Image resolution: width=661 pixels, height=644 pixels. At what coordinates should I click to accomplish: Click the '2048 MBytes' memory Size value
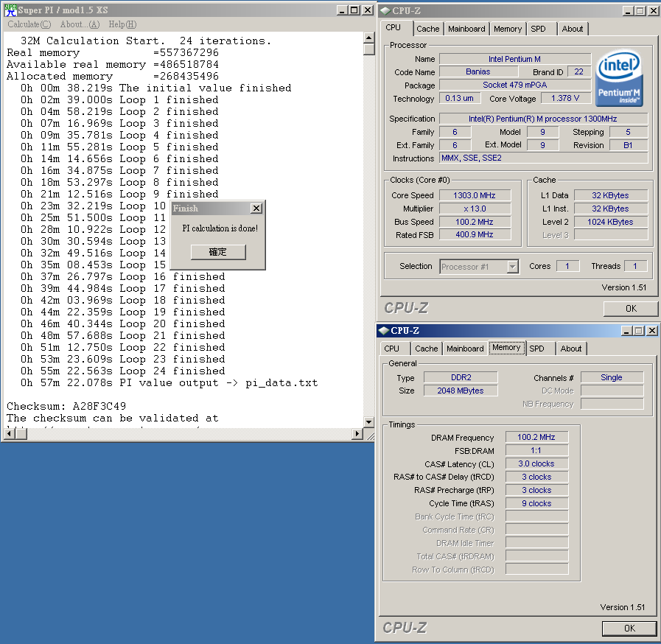[461, 391]
